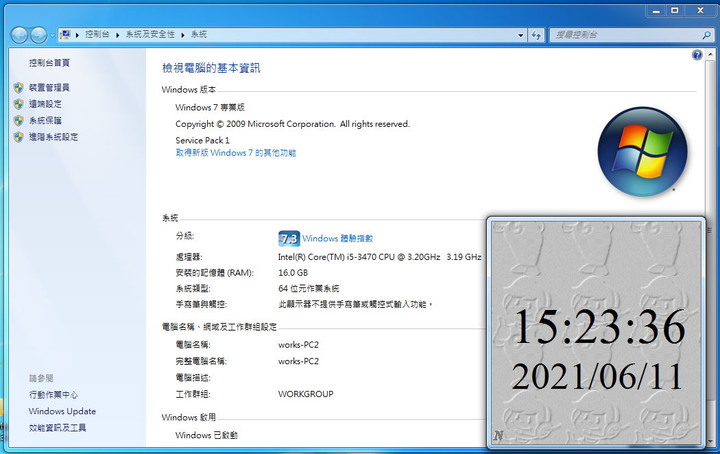The height and width of the screenshot is (454, 720).
Task: Open 控制台首頁 in the left pane
Action: [49, 63]
